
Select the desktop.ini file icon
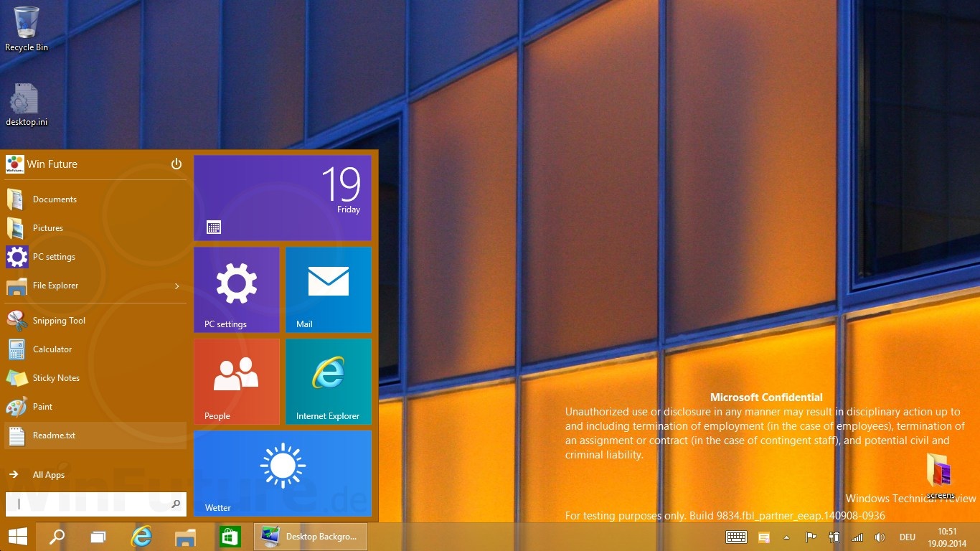[27, 105]
